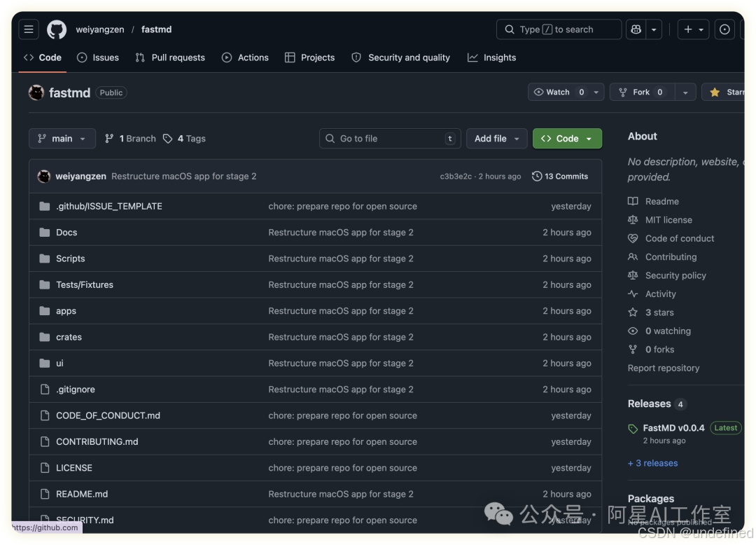Open the apps folder
The height and width of the screenshot is (545, 756).
point(66,311)
